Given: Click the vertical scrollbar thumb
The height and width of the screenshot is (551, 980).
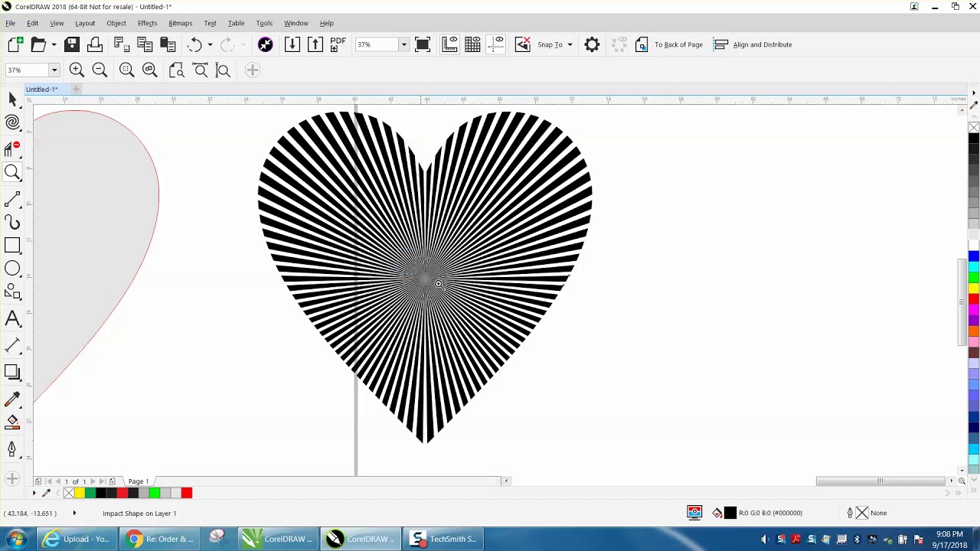Looking at the screenshot, I should [x=962, y=303].
